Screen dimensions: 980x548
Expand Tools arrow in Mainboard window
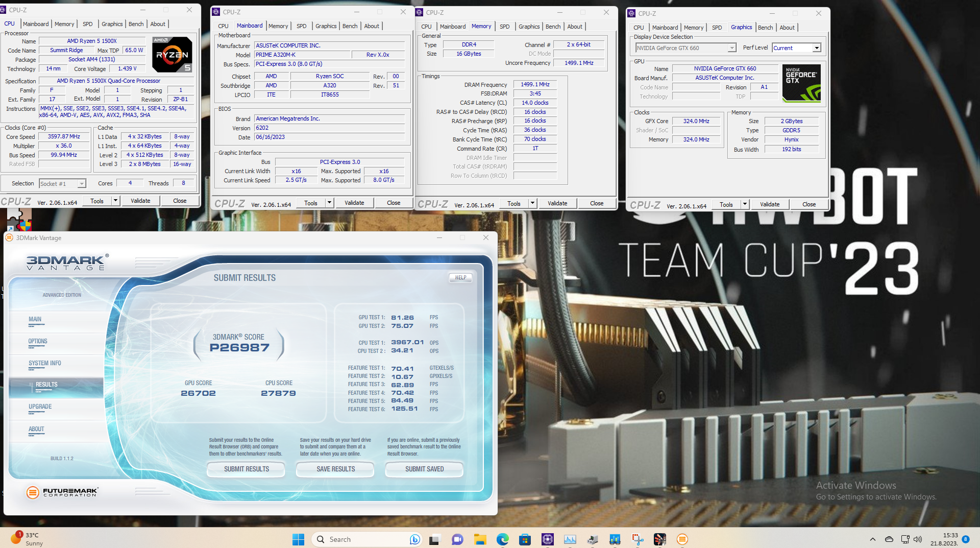[330, 203]
